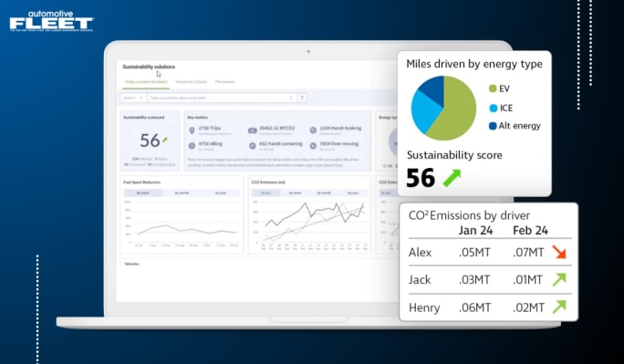The height and width of the screenshot is (364, 624).
Task: Click Henry's .06MT January value
Action: pyautogui.click(x=474, y=307)
